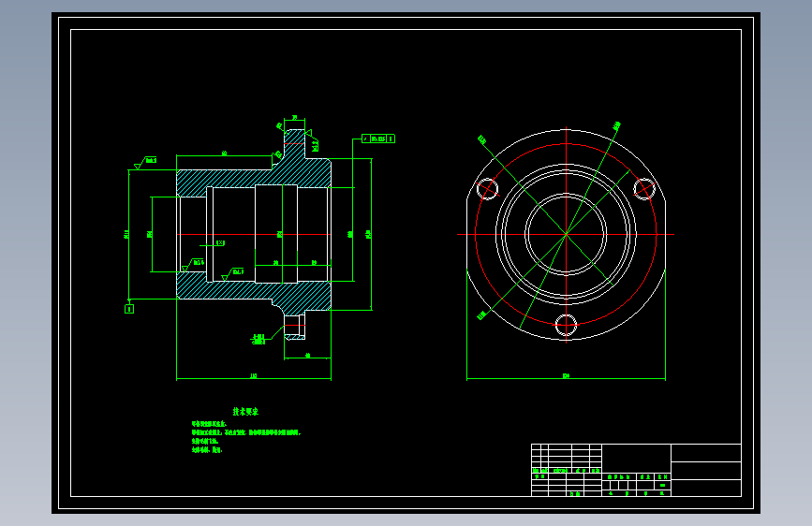Select the first note line under 技术要求
This screenshot has width=812, height=526.
click(209, 424)
